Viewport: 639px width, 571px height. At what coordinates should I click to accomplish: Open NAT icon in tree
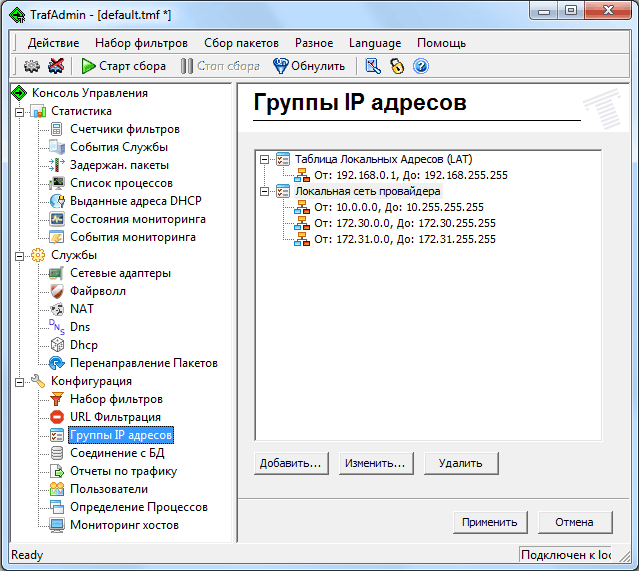coord(57,309)
